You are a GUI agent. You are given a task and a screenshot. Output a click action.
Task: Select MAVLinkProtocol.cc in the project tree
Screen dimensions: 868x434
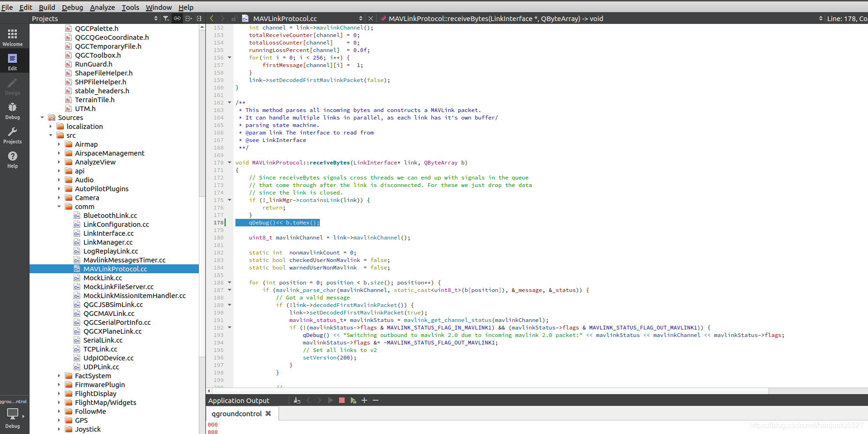click(x=114, y=269)
